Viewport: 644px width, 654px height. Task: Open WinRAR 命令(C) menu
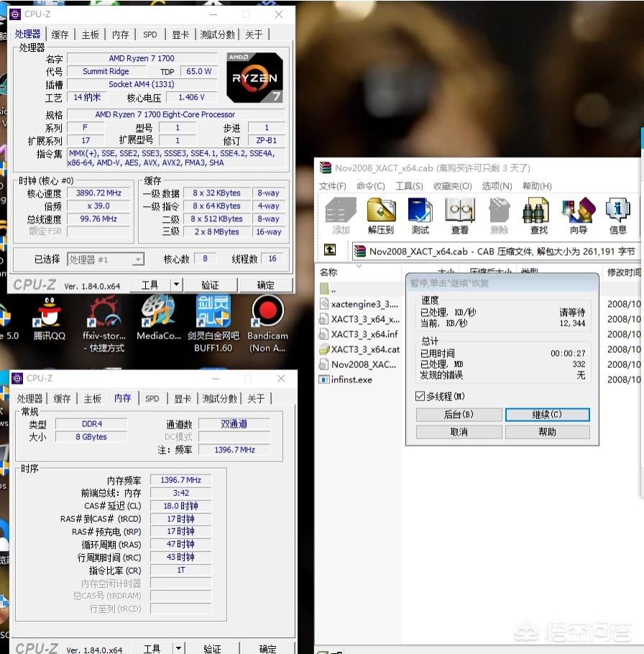370,186
